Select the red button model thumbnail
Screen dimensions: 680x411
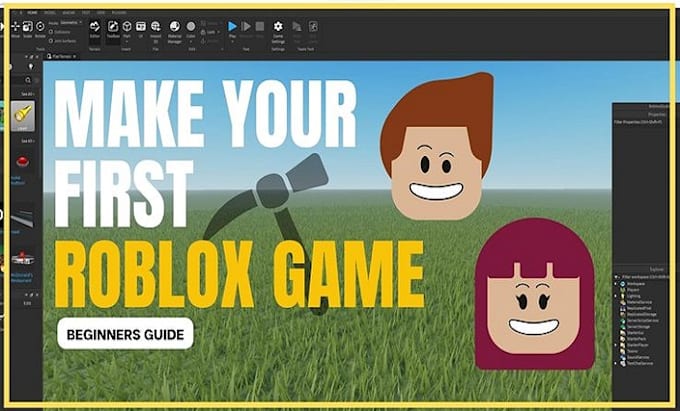23,162
